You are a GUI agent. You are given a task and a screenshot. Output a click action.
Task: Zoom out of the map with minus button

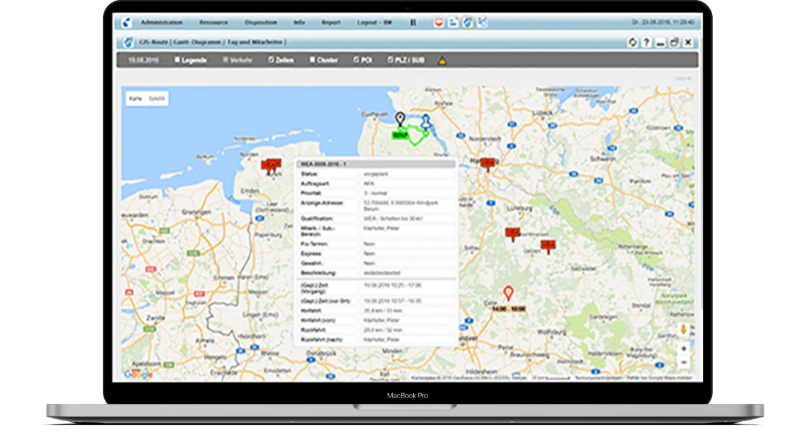pyautogui.click(x=683, y=362)
